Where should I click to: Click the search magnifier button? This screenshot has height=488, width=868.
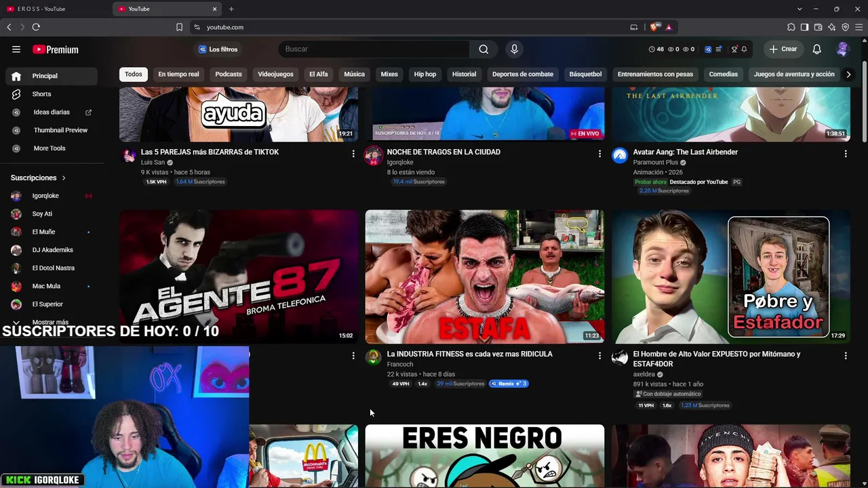point(484,49)
